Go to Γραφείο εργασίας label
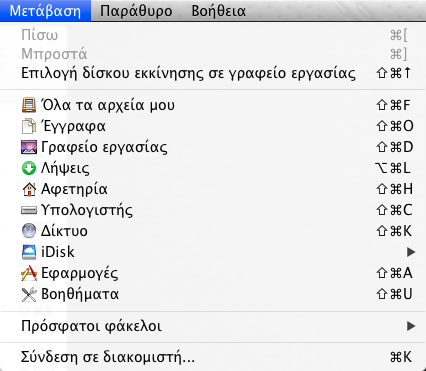Viewport: 426px width, 371px height. (104, 147)
